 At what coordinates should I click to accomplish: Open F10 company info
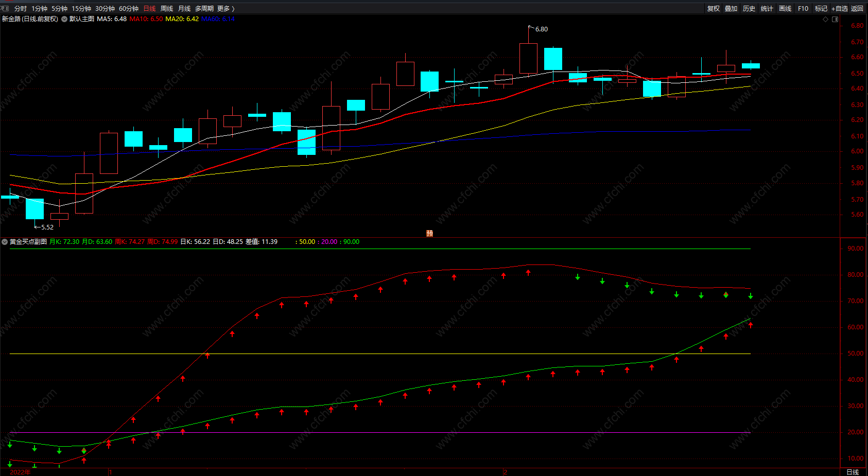coord(803,8)
